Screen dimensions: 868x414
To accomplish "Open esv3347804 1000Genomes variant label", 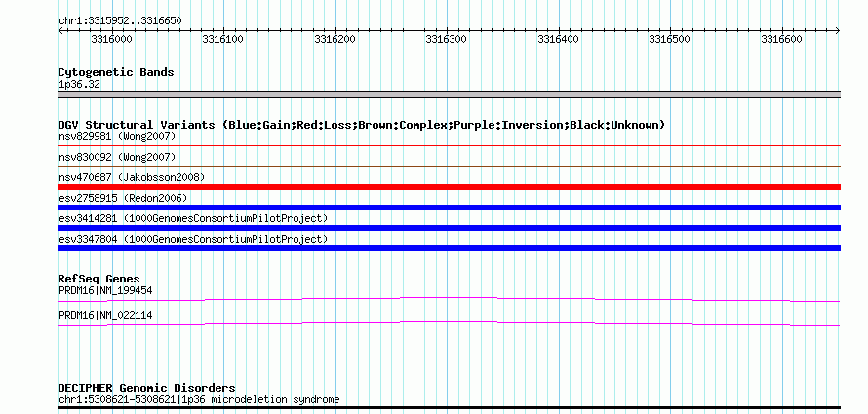I will coord(193,239).
